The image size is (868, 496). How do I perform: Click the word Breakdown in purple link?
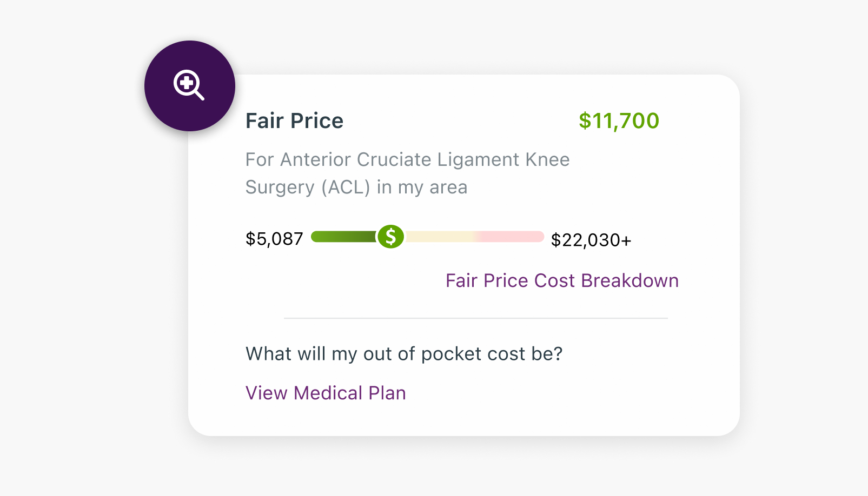(630, 280)
